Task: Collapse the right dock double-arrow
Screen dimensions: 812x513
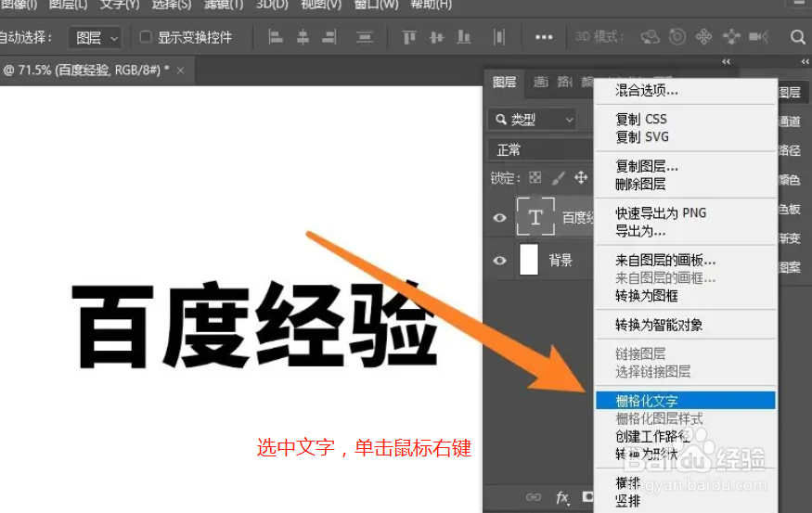Action: pos(806,61)
